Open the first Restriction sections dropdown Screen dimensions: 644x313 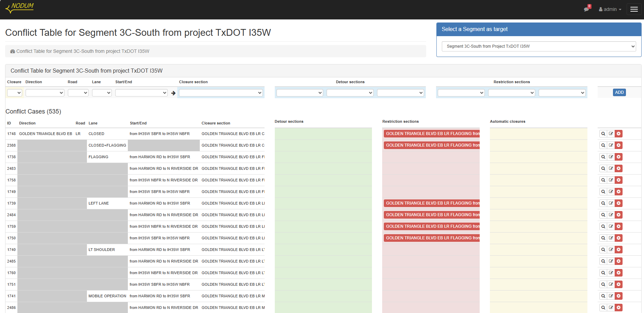461,93
